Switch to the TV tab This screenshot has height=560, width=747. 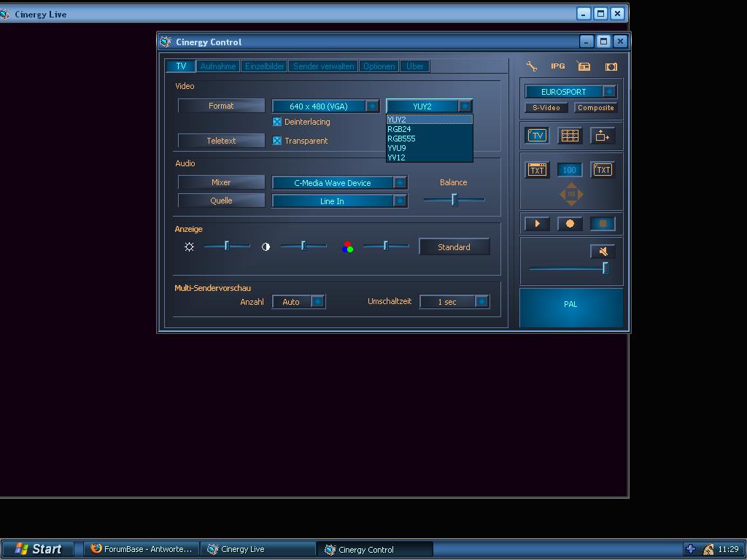[x=181, y=66]
